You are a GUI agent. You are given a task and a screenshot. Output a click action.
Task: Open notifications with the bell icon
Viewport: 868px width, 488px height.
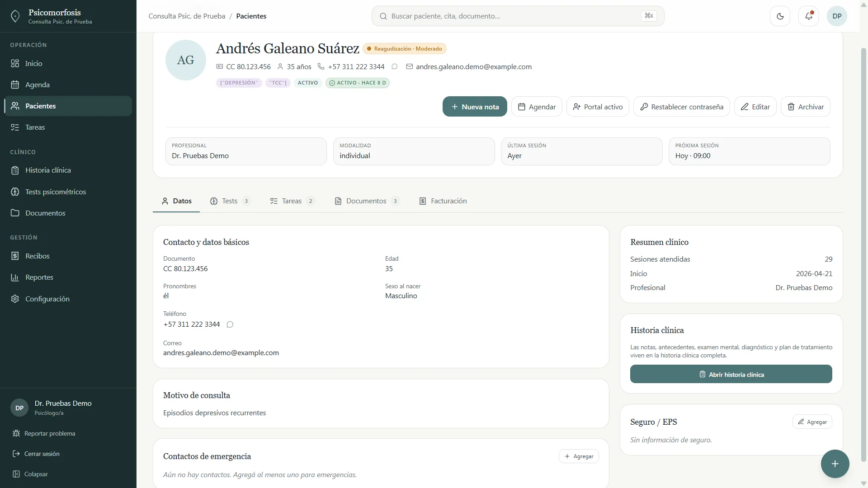click(x=808, y=16)
